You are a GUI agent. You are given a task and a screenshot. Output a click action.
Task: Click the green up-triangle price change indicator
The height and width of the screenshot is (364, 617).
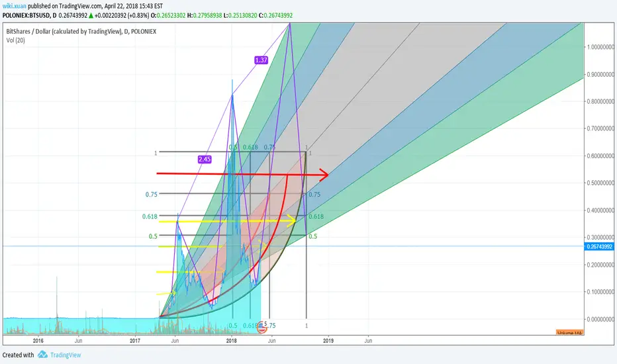[91, 15]
